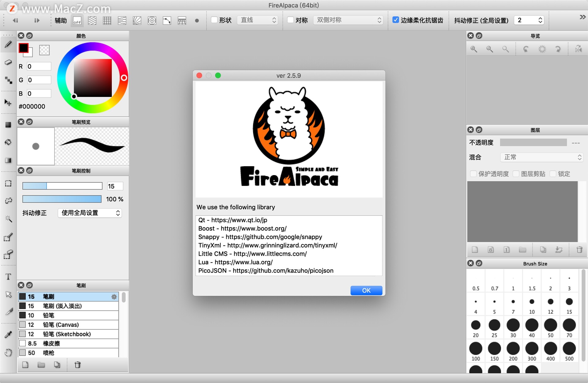Click layer 不透明度 slider

(533, 142)
